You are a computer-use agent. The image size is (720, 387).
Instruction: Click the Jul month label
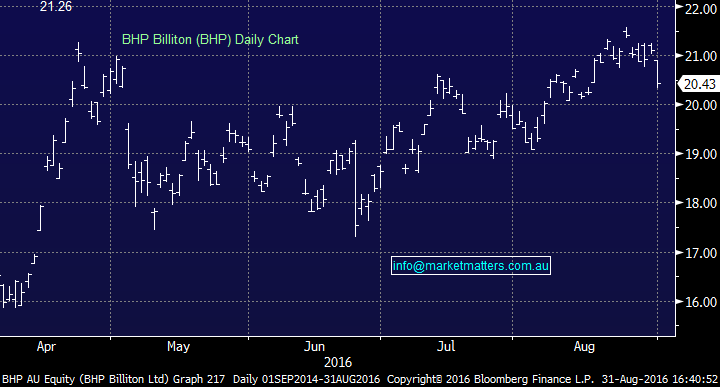click(446, 347)
